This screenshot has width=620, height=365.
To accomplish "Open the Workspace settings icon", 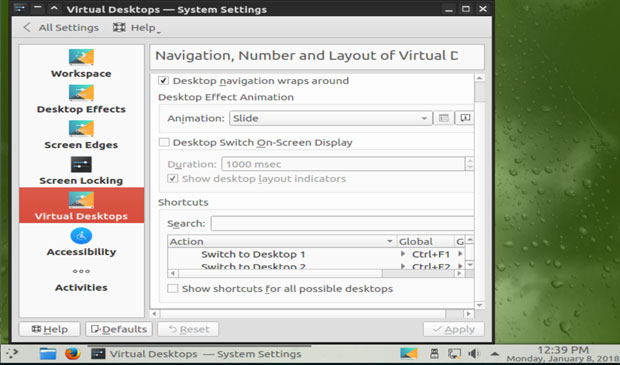I will pyautogui.click(x=81, y=57).
